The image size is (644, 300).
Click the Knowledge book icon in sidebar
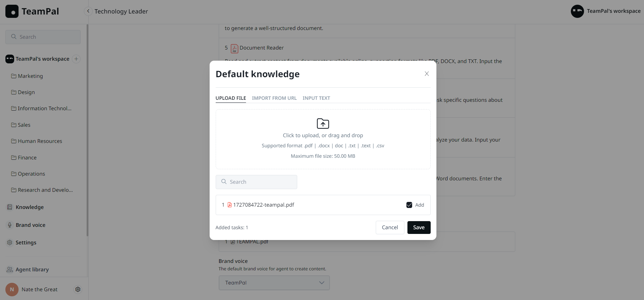click(10, 207)
